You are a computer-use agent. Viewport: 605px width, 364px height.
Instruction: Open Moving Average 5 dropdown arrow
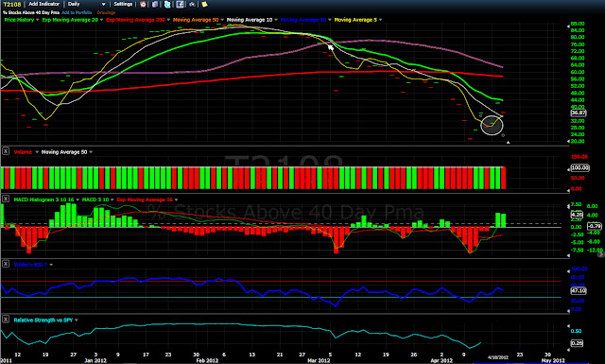380,20
